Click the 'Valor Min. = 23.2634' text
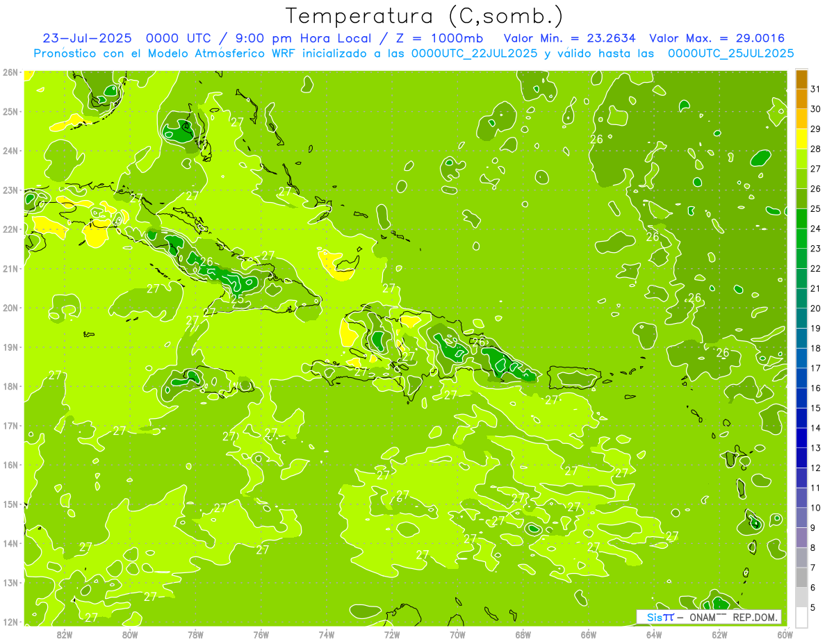The width and height of the screenshot is (834, 644). point(570,38)
